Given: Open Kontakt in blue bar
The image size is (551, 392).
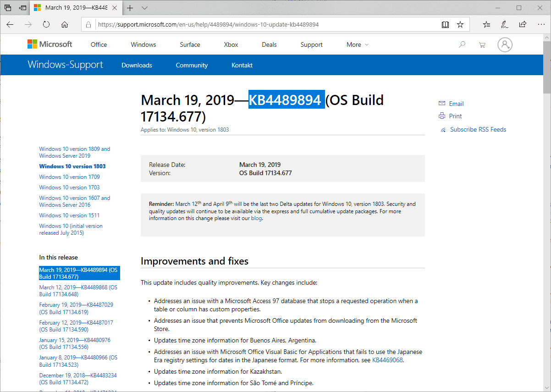Looking at the screenshot, I should coord(242,65).
